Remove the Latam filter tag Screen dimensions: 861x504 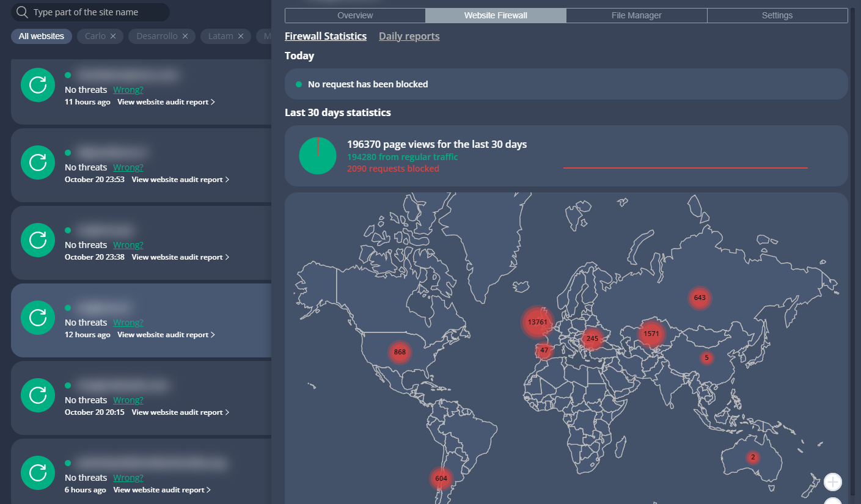click(241, 37)
